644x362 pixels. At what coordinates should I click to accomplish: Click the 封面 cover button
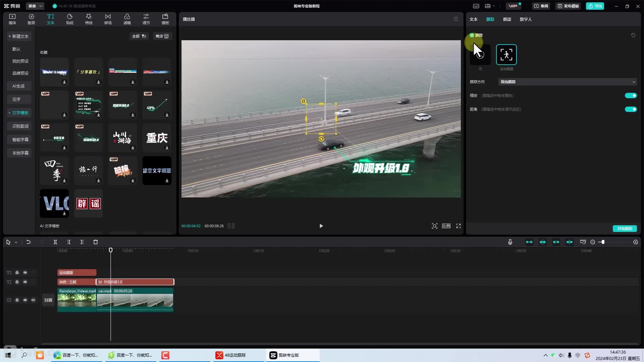tap(48, 300)
